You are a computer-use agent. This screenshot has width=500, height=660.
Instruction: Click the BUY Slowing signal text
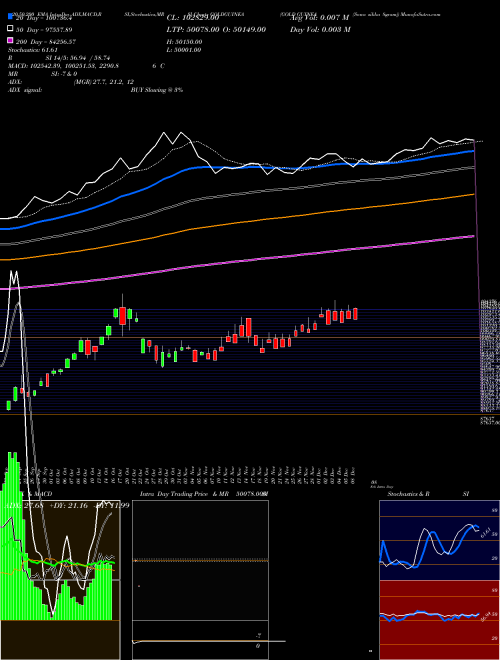tap(157, 90)
